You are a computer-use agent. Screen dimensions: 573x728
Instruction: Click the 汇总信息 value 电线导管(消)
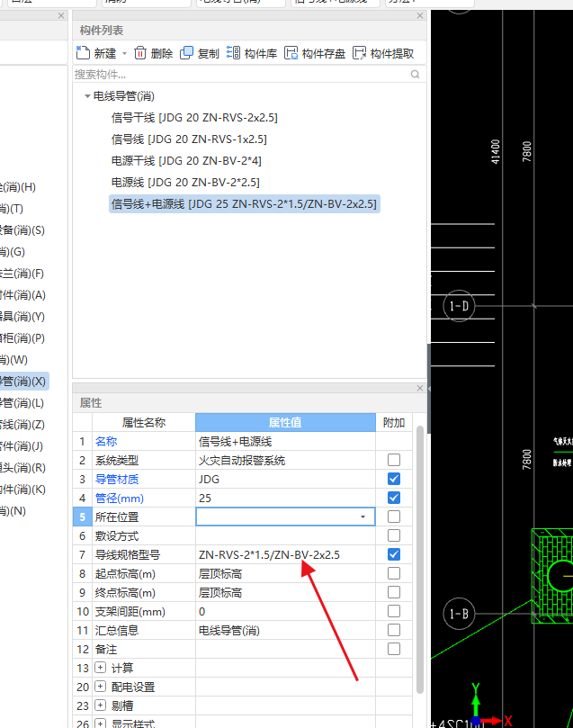pyautogui.click(x=285, y=631)
